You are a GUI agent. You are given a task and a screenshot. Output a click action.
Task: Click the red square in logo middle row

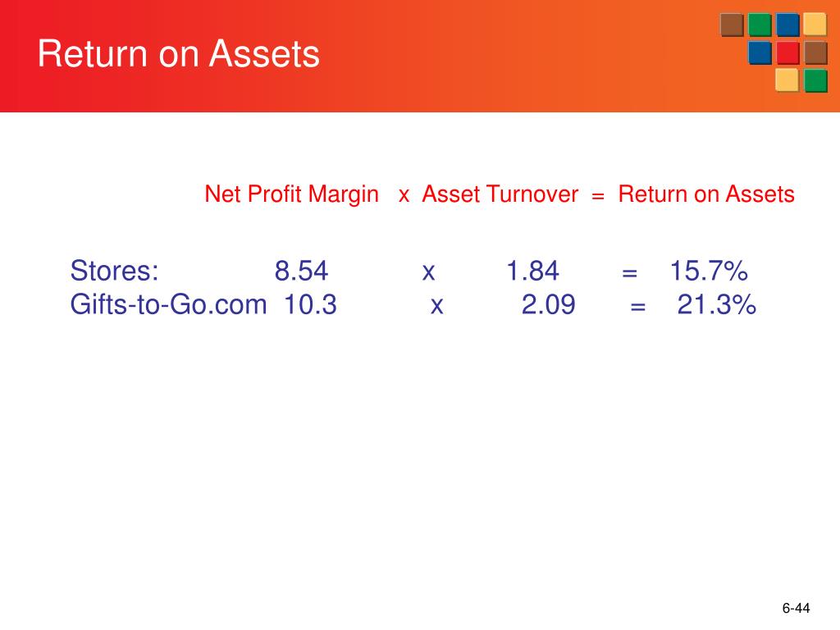coord(787,53)
